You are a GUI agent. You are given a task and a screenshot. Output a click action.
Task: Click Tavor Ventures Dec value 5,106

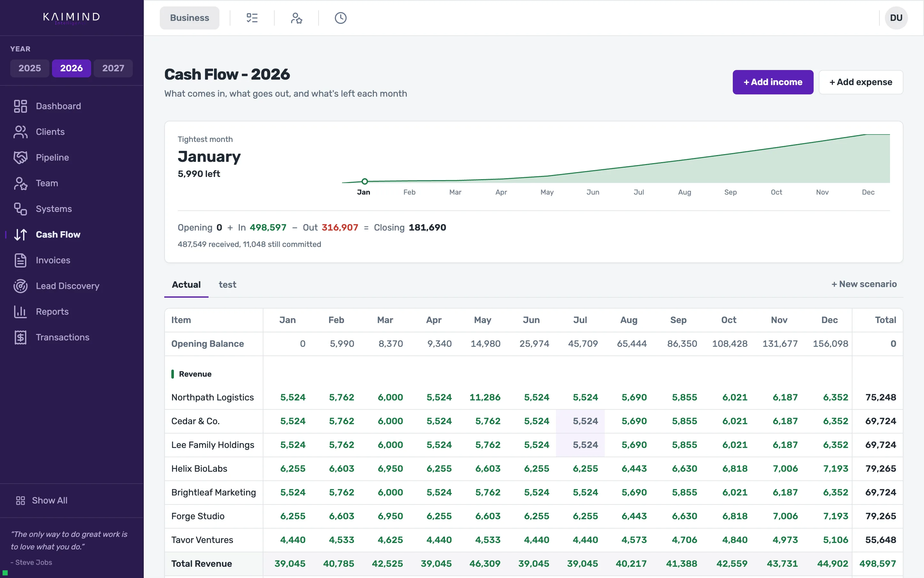pyautogui.click(x=835, y=540)
